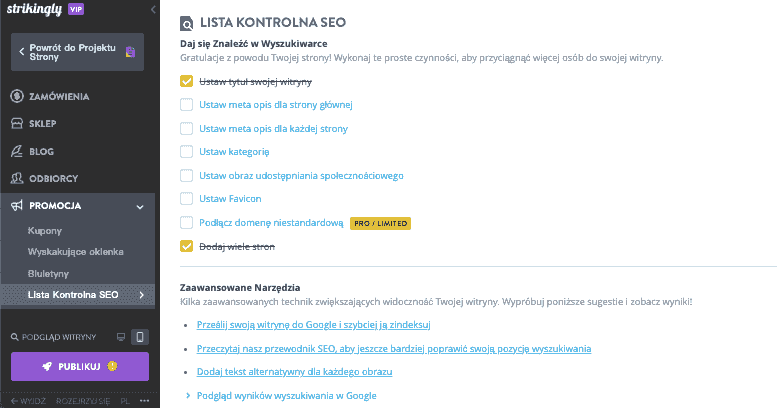Click the Zamówienia dollar icon
The width and height of the screenshot is (777, 408).
click(x=17, y=96)
